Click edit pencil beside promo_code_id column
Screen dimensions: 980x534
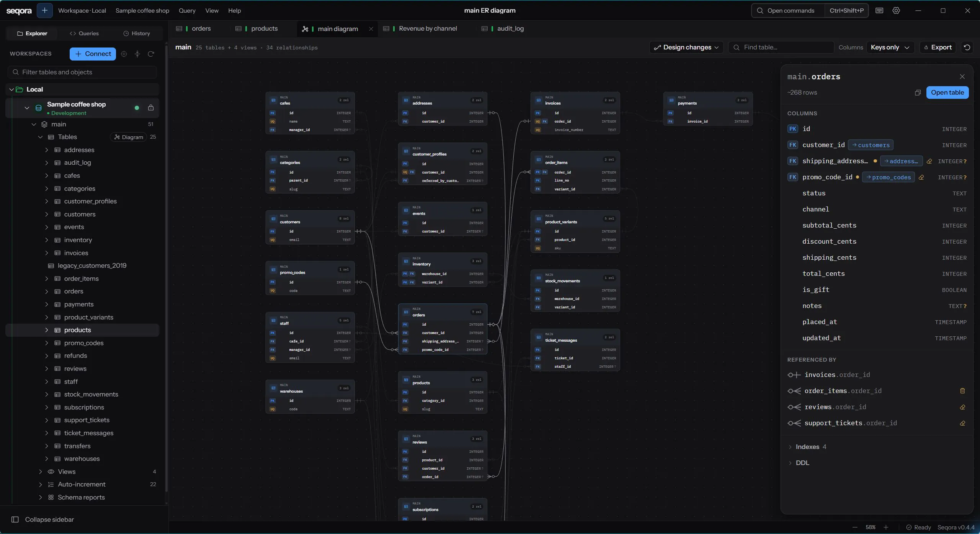(x=921, y=177)
